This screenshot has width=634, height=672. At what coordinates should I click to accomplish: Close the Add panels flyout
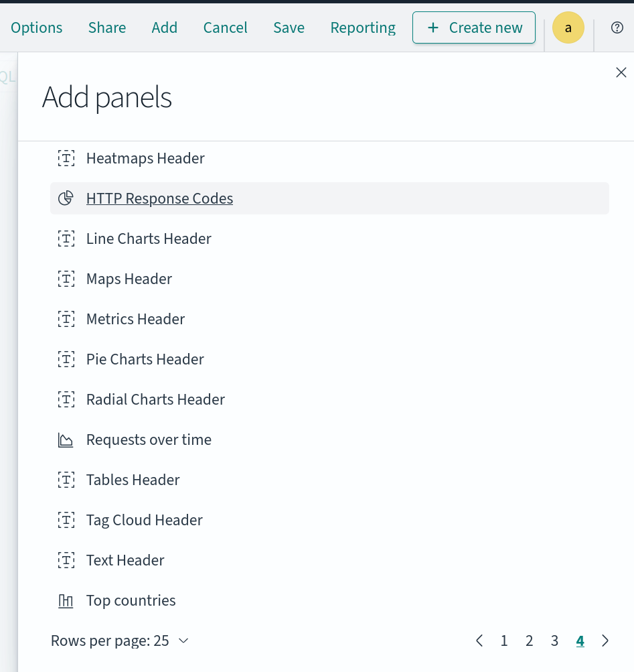click(x=621, y=72)
